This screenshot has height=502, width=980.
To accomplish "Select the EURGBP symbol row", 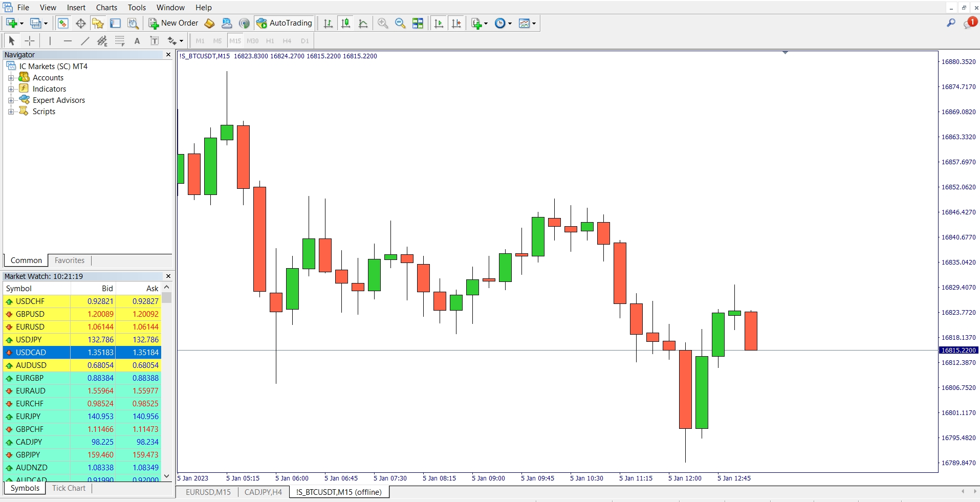I will (82, 378).
